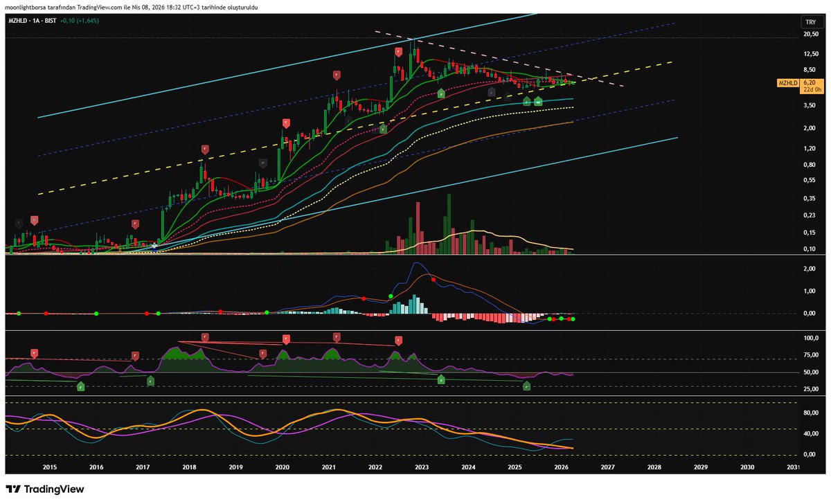The height and width of the screenshot is (504, 831).
Task: Click the 2030 label on time axis
Action: (747, 467)
